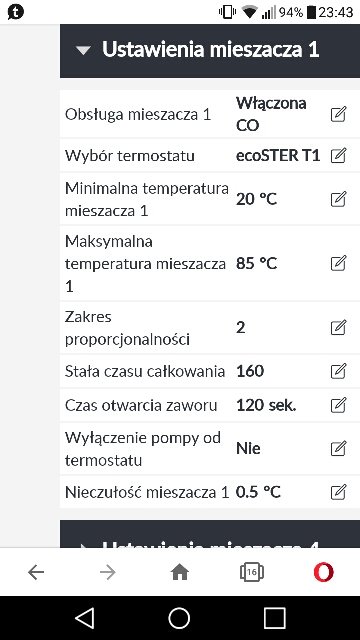Navigate back in the browser
This screenshot has width=360, height=640.
coord(36,573)
